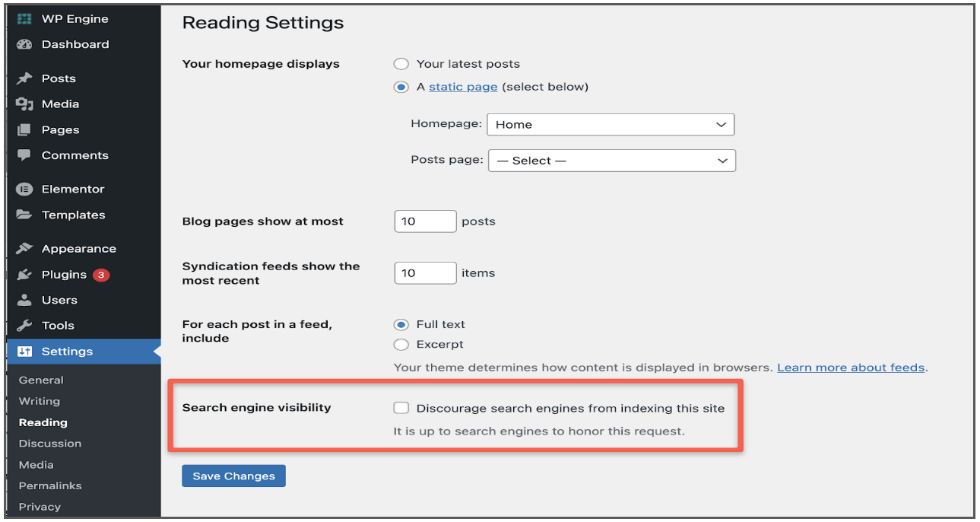
Task: Open Permalinks settings submenu
Action: 50,486
